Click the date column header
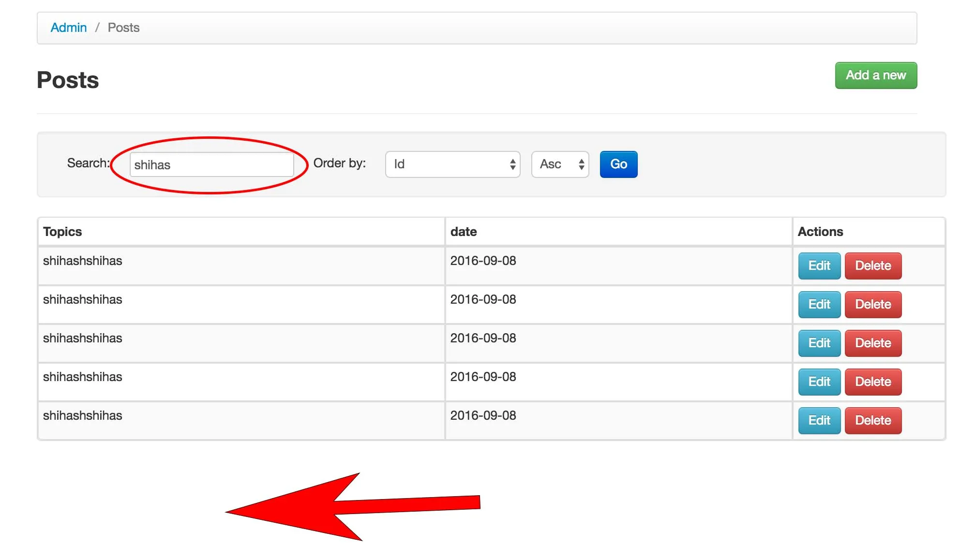The width and height of the screenshot is (961, 560). 463,232
